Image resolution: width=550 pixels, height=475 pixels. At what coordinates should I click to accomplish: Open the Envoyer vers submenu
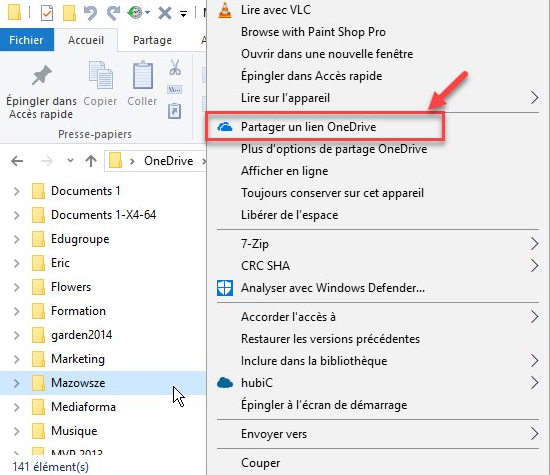click(378, 434)
